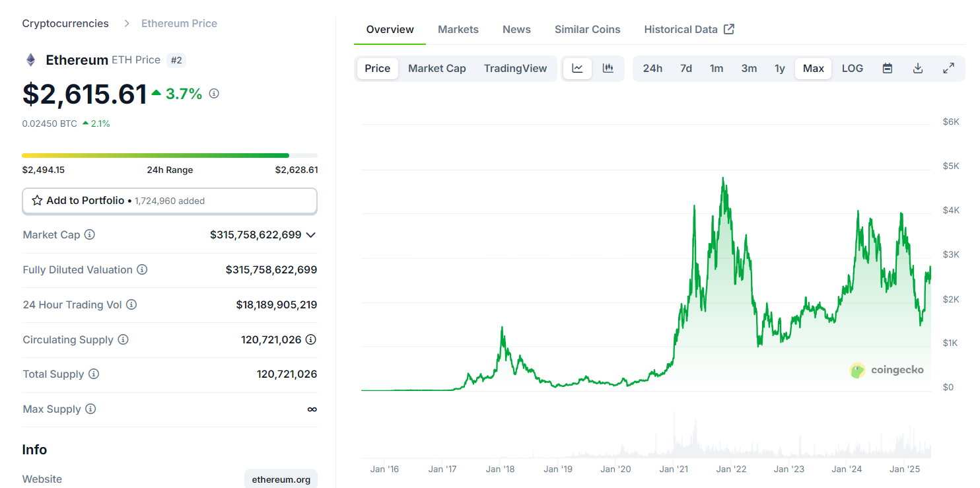980x488 pixels.
Task: Show info tooltip for Market Cap
Action: [90, 234]
